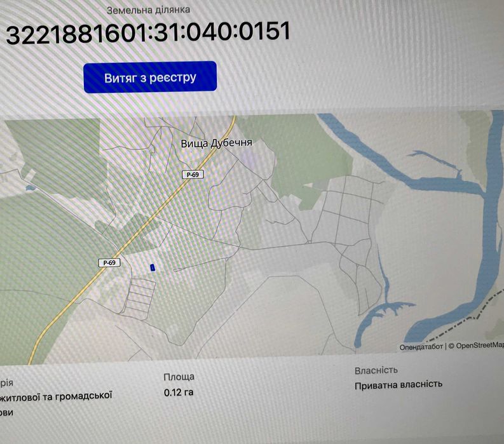This screenshot has width=504, height=444.
Task: Click the striped street block below the parcel marker
Action: (141, 297)
